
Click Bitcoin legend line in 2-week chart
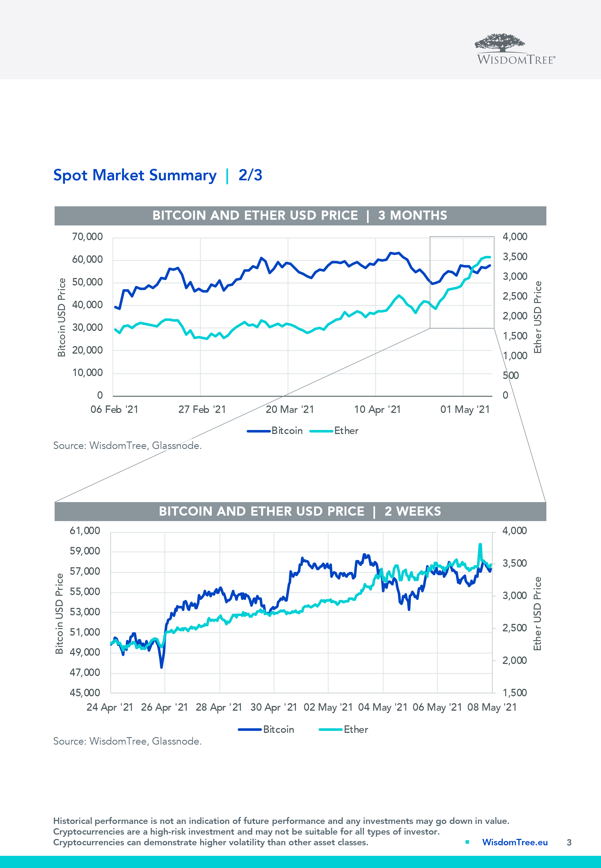click(x=250, y=729)
